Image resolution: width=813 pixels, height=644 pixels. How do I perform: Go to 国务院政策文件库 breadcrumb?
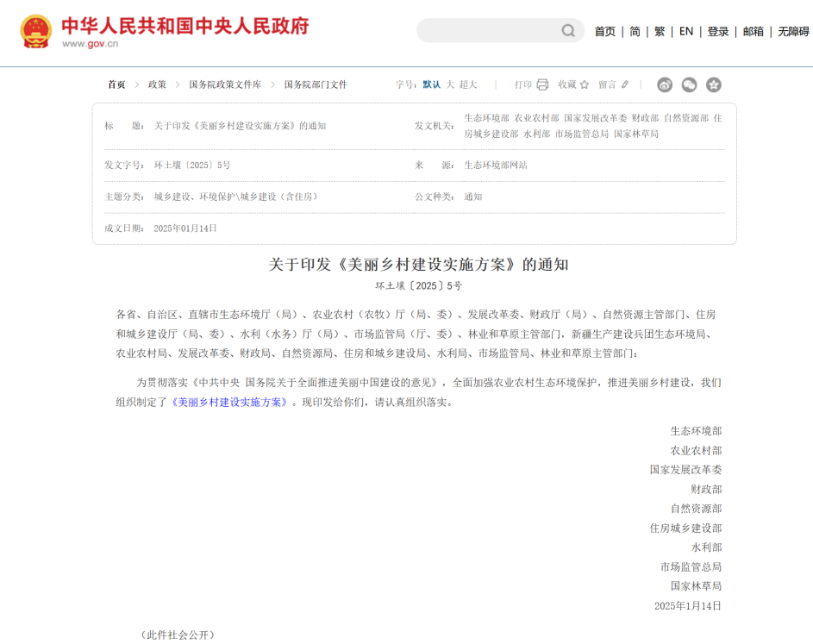click(x=225, y=84)
